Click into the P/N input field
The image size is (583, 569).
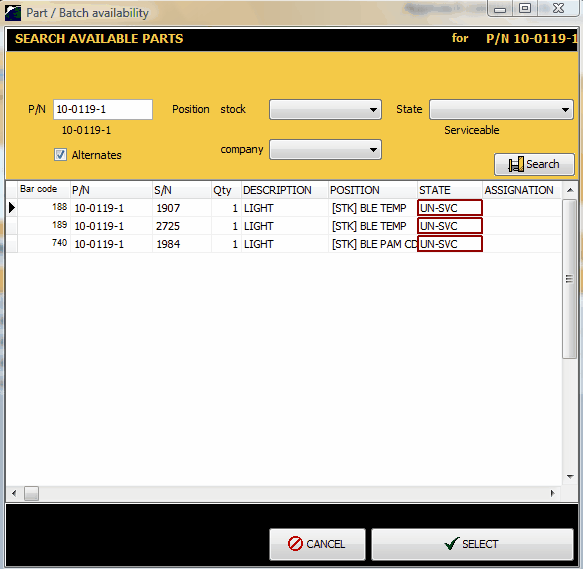103,110
